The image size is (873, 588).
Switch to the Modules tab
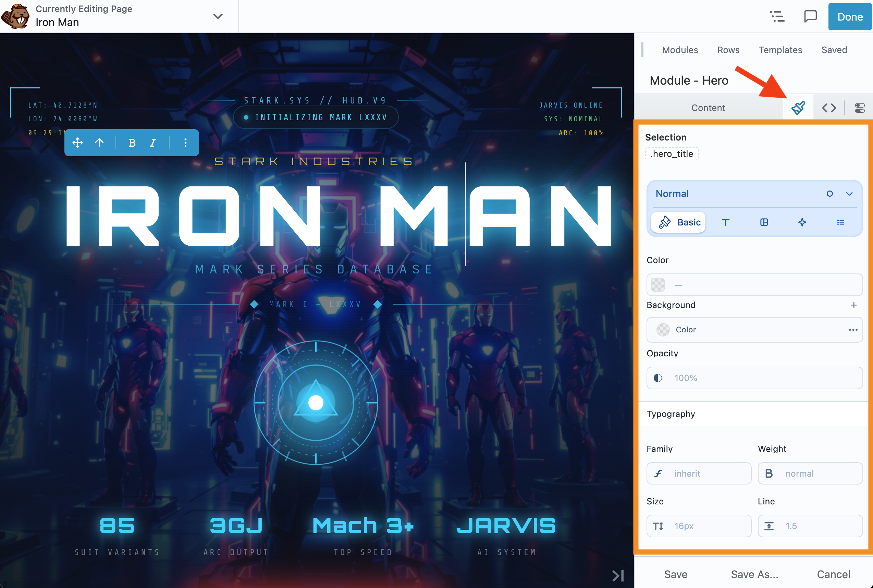[x=680, y=50]
